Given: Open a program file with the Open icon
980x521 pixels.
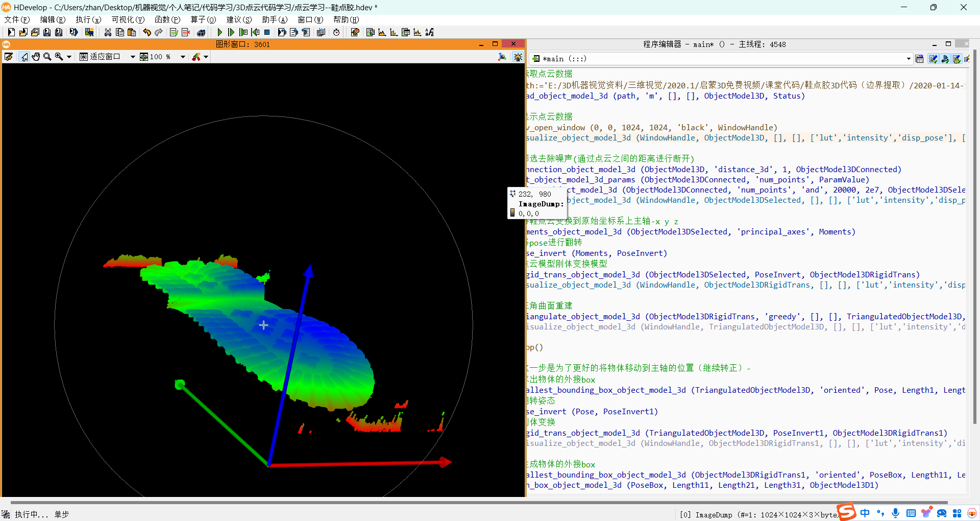Looking at the screenshot, I should (23, 32).
